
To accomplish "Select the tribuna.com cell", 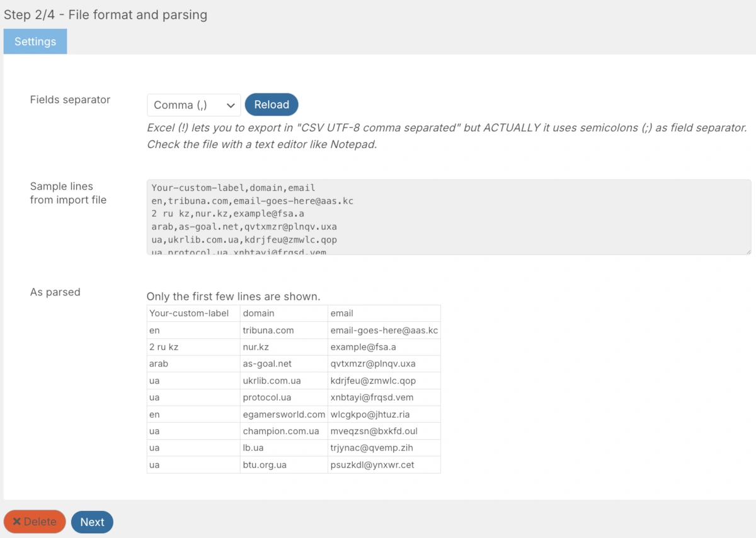I will tap(284, 330).
